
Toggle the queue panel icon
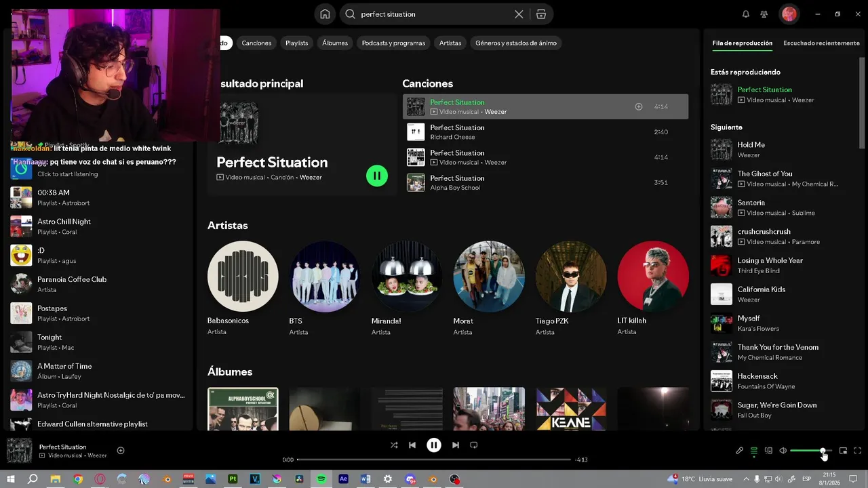(x=753, y=451)
